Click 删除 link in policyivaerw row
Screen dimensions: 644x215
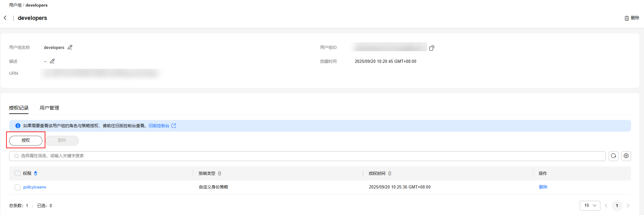[543, 187]
